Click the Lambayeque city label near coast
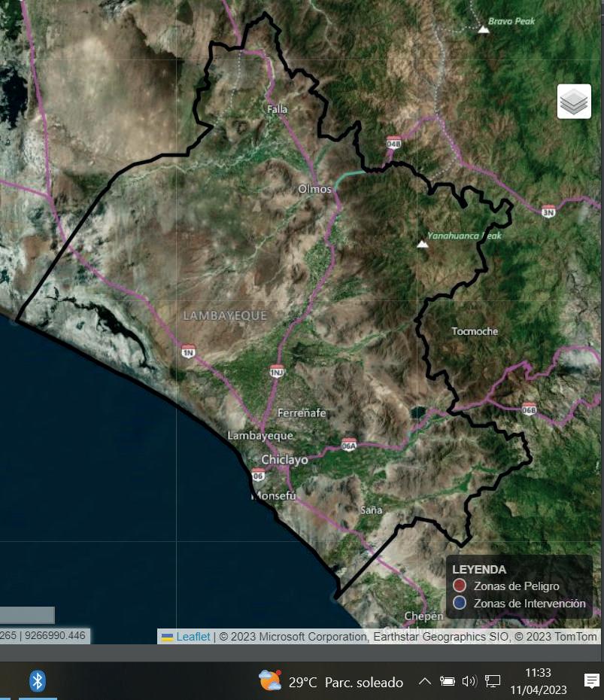The width and height of the screenshot is (604, 700). [260, 436]
